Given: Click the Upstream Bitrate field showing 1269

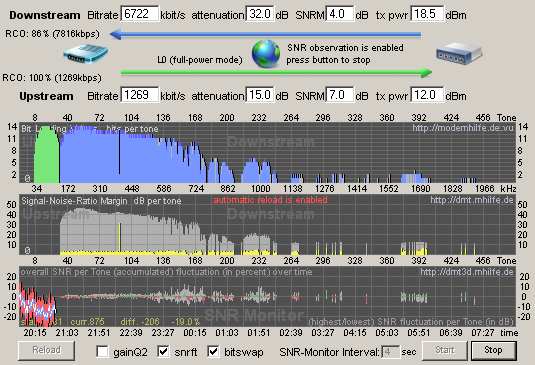Looking at the screenshot, I should tap(140, 95).
